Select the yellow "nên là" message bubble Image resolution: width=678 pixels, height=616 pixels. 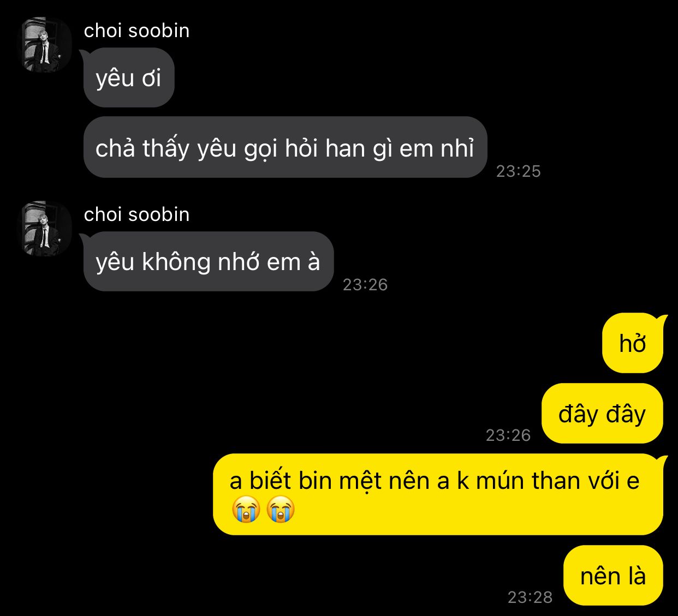(613, 576)
